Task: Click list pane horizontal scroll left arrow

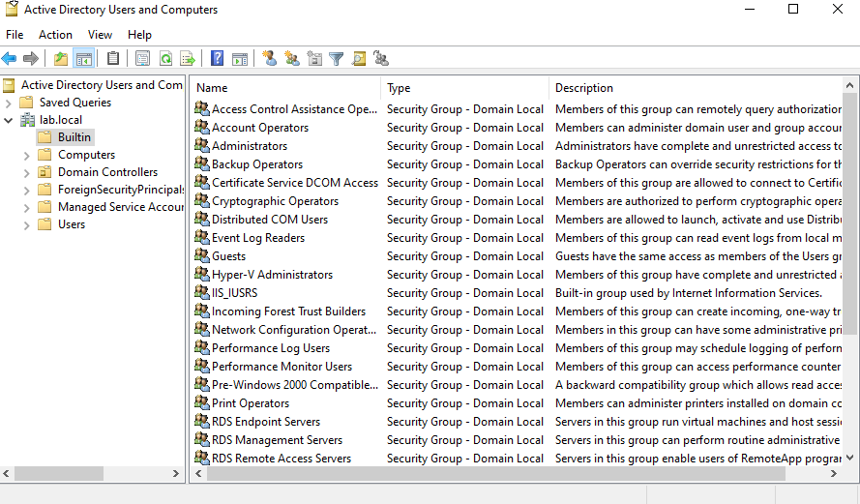Action: click(198, 473)
